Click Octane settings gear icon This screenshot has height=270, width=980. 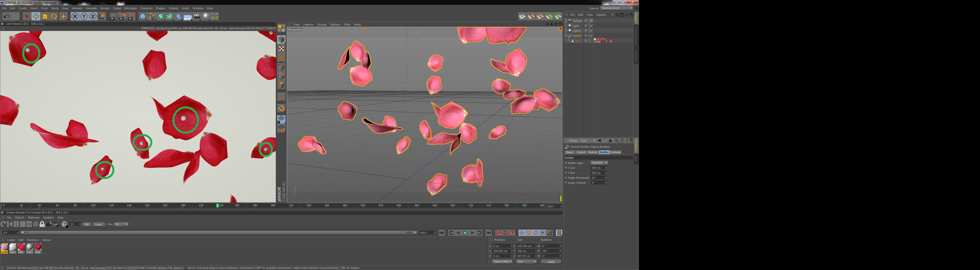click(36, 224)
